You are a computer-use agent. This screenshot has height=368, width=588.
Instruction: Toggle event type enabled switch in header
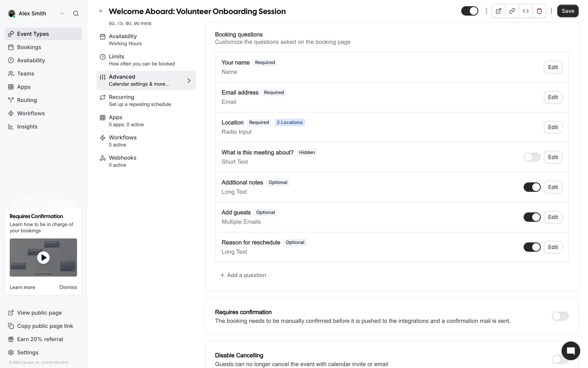coord(469,11)
